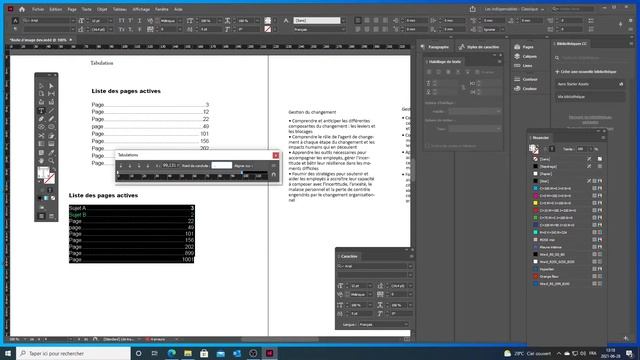Open the workspace switcher dropdown

click(515, 9)
